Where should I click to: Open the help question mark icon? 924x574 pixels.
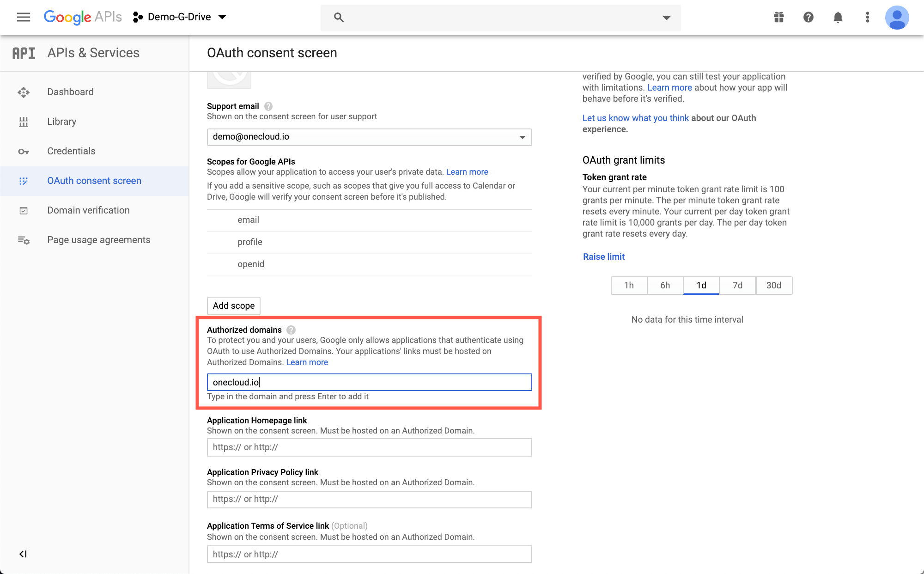coord(808,17)
